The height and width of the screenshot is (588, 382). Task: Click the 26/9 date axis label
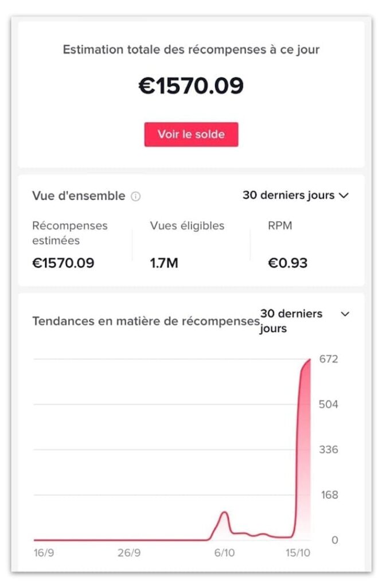point(129,552)
